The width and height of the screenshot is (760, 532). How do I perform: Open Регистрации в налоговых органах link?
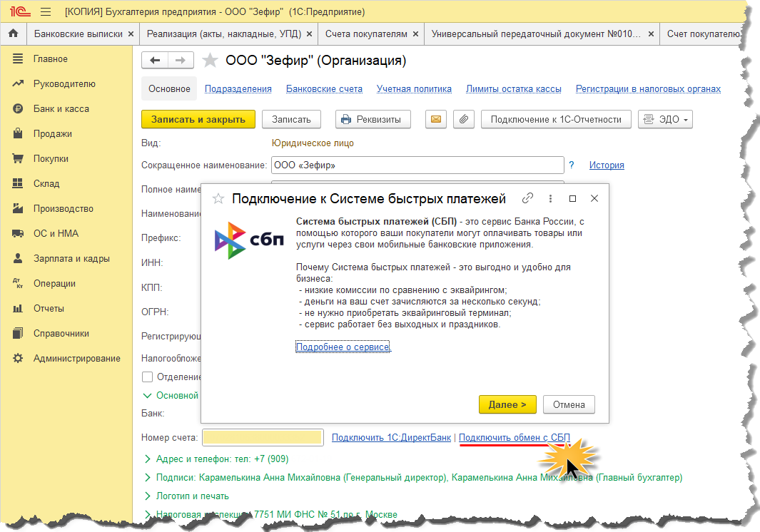pyautogui.click(x=648, y=88)
